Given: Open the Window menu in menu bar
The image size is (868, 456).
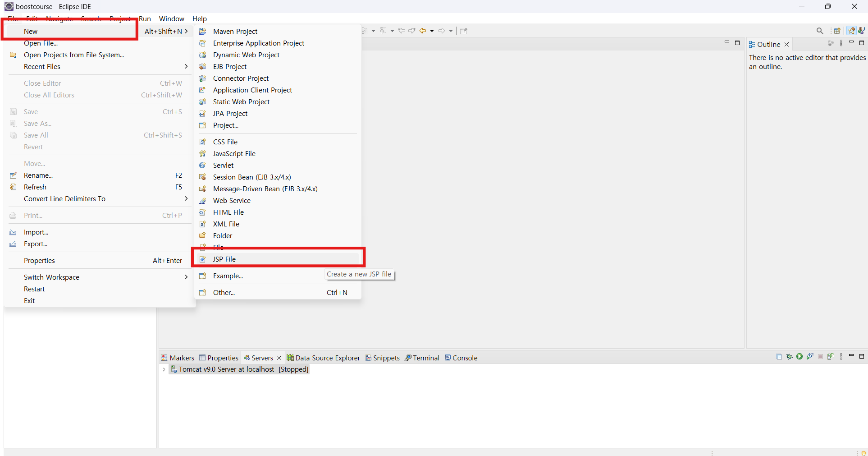Looking at the screenshot, I should pyautogui.click(x=172, y=18).
